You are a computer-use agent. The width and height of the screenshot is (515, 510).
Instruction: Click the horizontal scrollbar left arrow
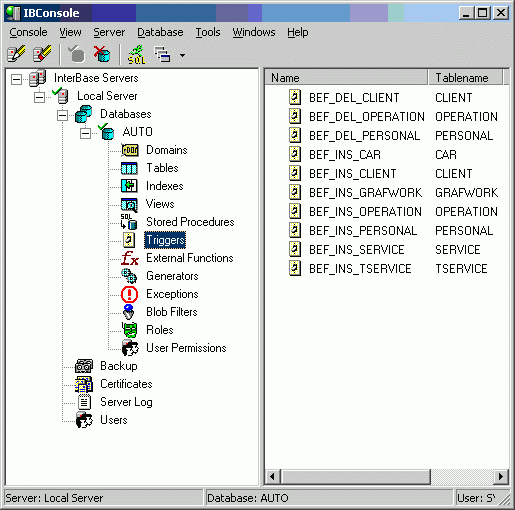coord(272,476)
